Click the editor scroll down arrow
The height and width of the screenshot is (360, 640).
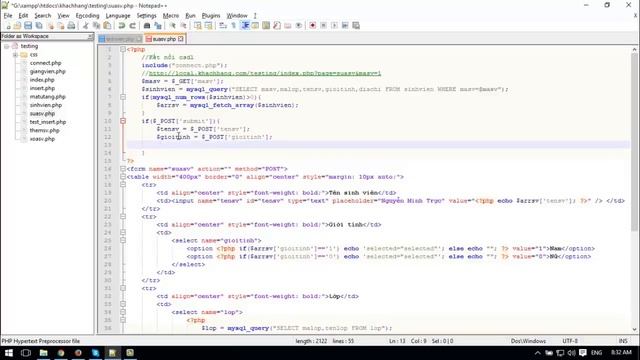pos(634,329)
